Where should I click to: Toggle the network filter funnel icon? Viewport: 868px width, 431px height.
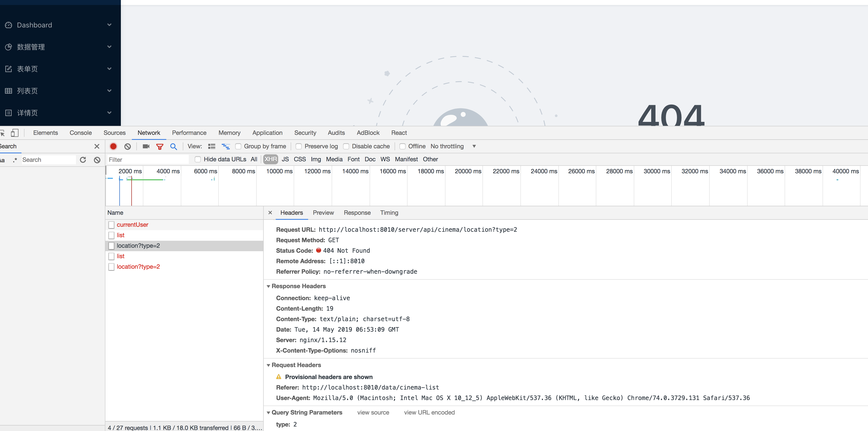click(x=160, y=146)
